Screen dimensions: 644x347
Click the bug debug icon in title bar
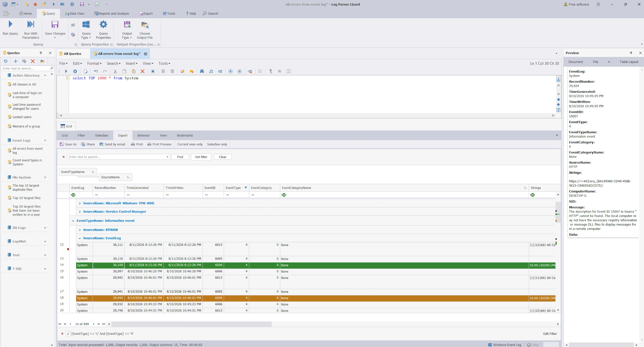35,4
